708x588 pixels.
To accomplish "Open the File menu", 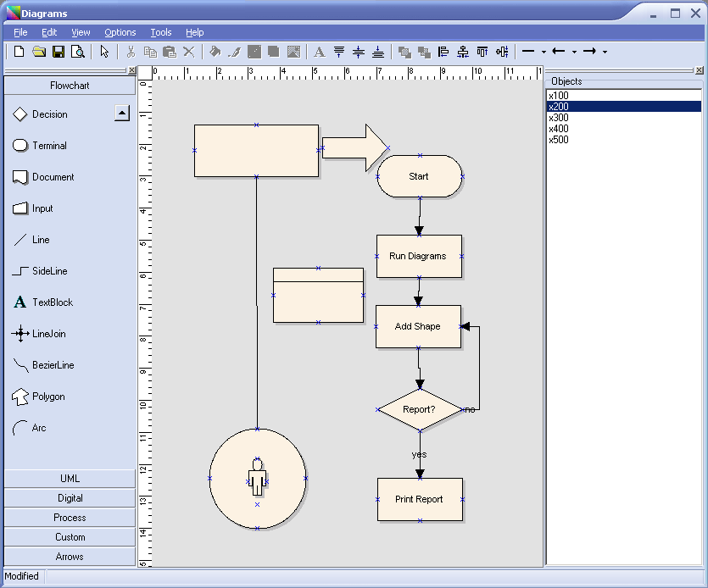I will [x=20, y=32].
